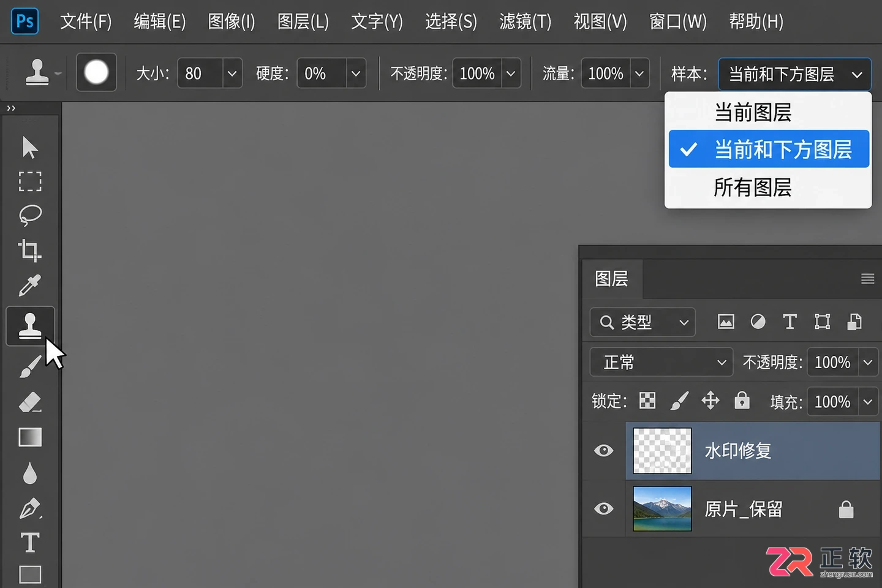Expand the options bar 不透明度 dropdown arrow
The width and height of the screenshot is (882, 588).
pyautogui.click(x=511, y=73)
